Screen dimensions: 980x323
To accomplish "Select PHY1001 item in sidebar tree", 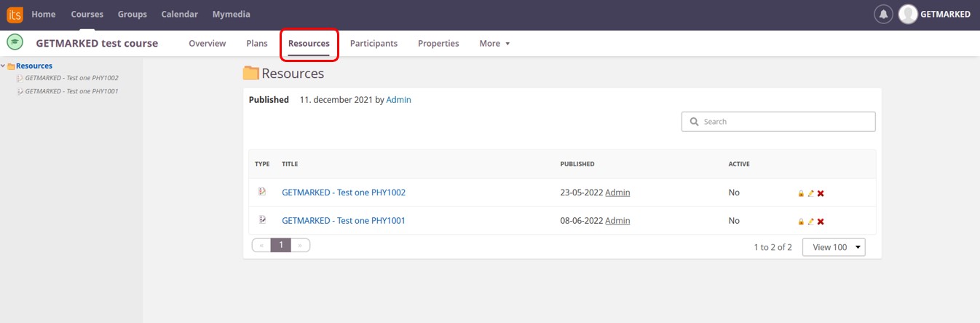I will tap(71, 92).
